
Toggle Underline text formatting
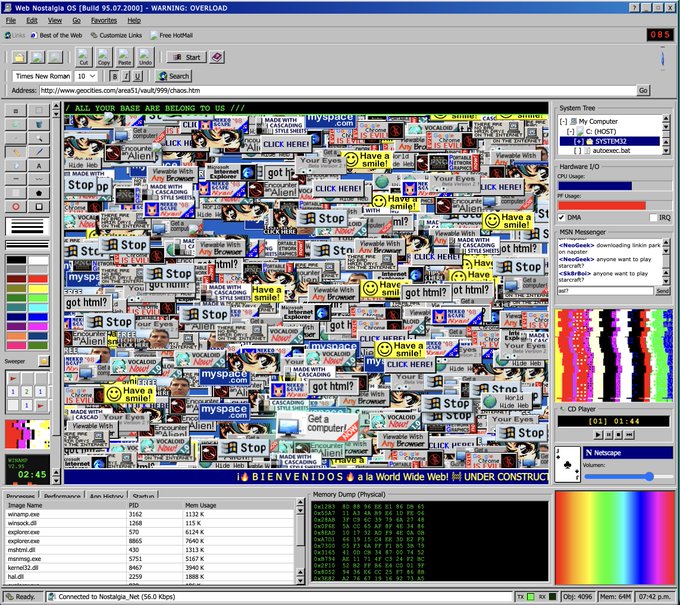click(x=137, y=76)
